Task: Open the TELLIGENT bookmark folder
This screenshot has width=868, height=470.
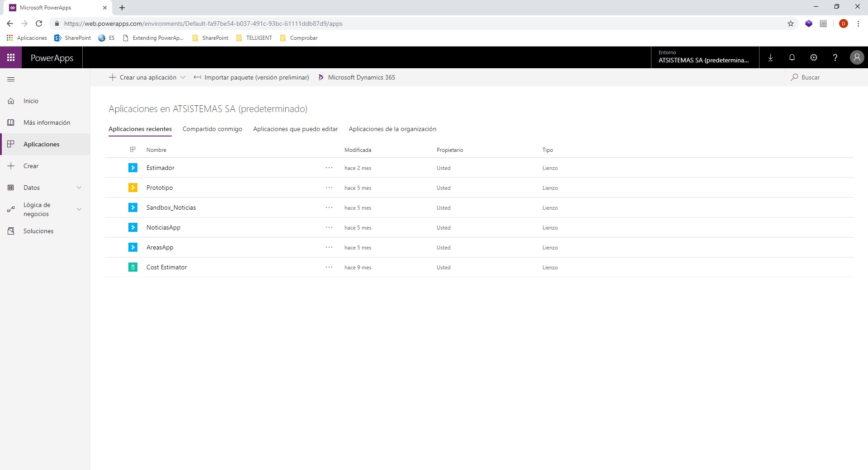Action: coord(255,38)
